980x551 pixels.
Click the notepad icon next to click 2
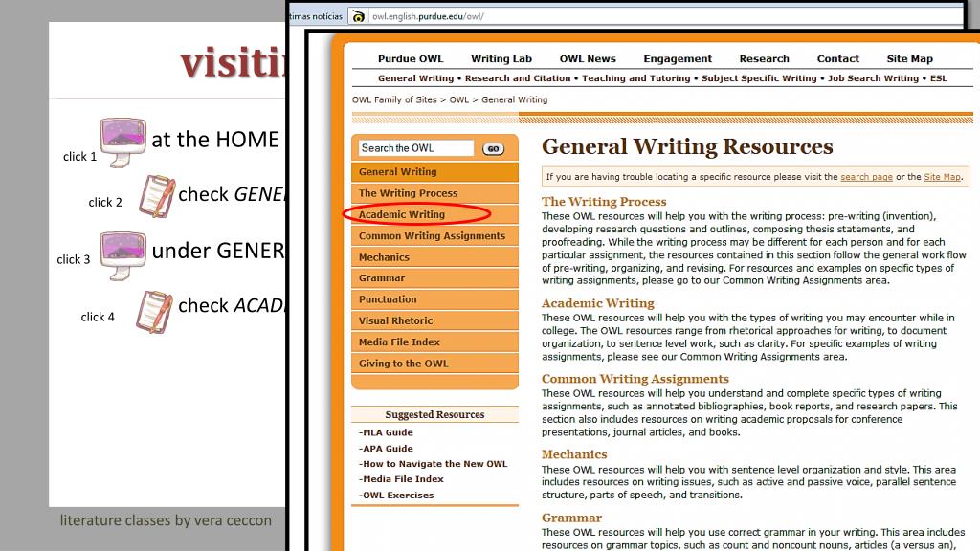coord(156,196)
